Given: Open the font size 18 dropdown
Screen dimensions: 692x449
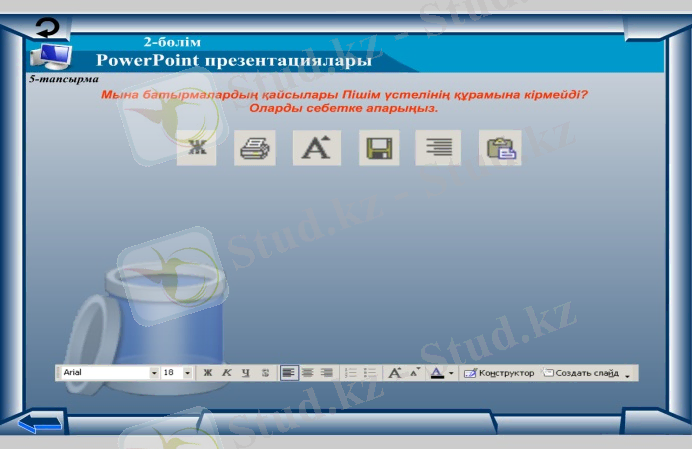Looking at the screenshot, I should pos(188,373).
